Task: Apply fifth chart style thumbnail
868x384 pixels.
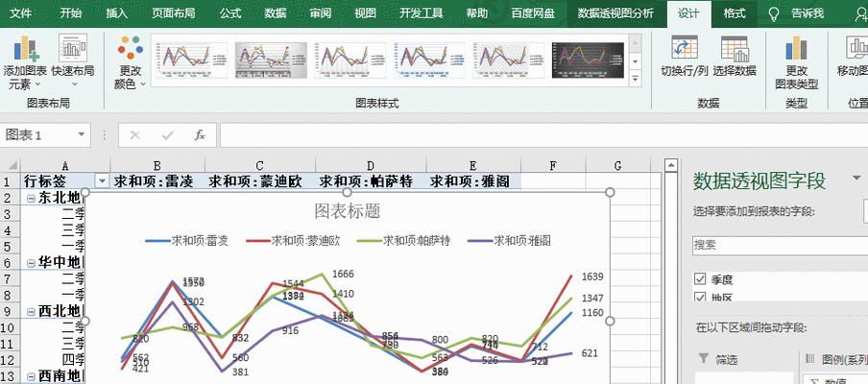Action: pos(509,60)
